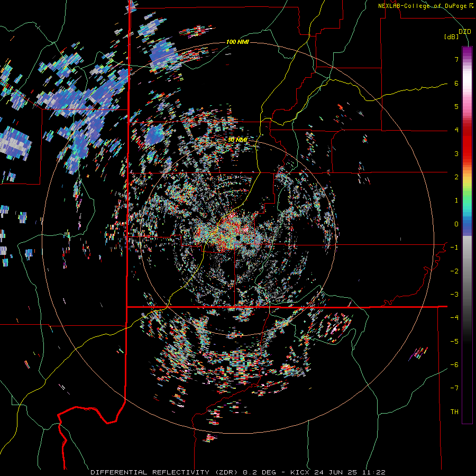
Task: Click the 0 value on the dB scale
Action: 456,224
